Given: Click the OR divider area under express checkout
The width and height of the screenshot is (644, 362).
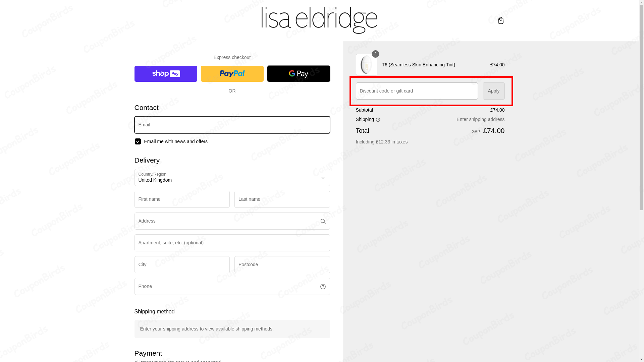Looking at the screenshot, I should tap(232, 91).
